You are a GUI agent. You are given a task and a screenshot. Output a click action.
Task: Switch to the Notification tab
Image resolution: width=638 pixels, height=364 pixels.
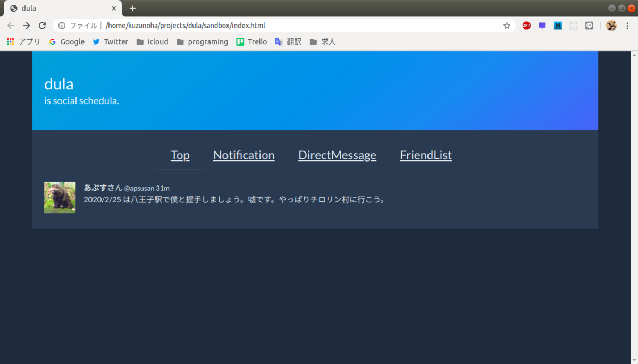click(x=244, y=155)
